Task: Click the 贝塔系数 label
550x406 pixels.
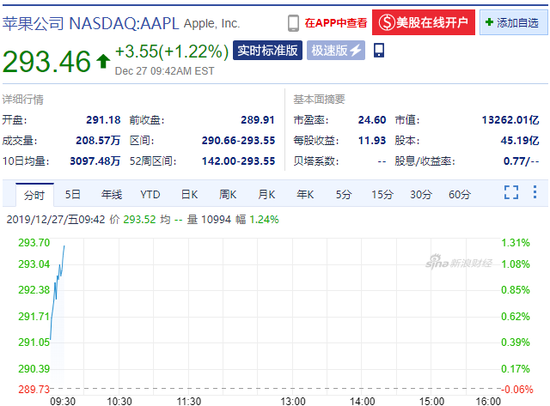Action: point(316,161)
